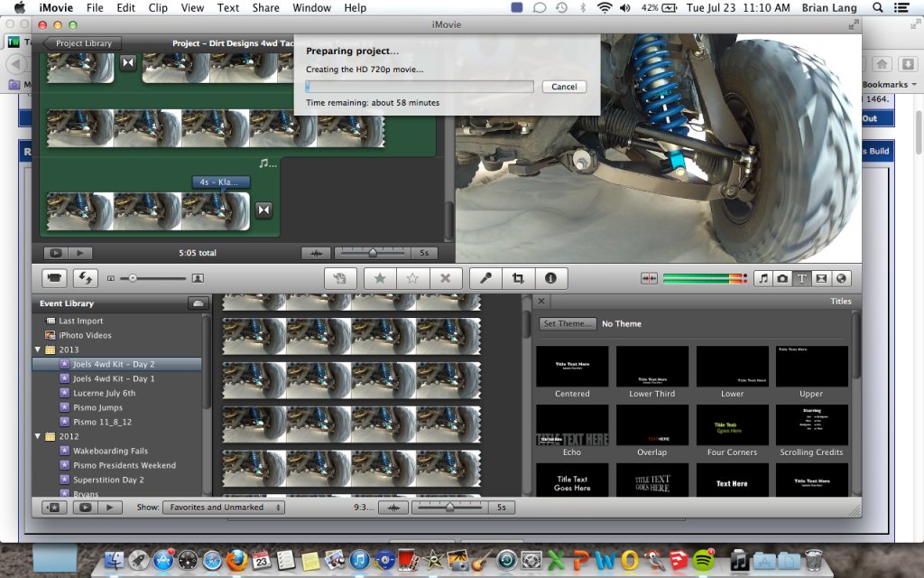Click the background music note icon in project
This screenshot has width=924, height=578.
point(267,163)
